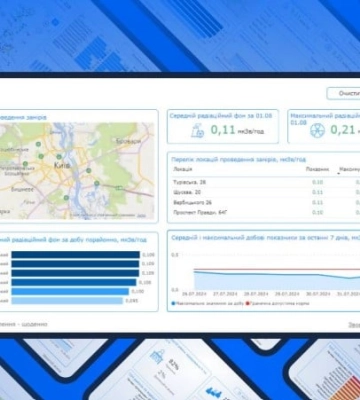The width and height of the screenshot is (360, 400).
Task: Click the red legend dot for Гранична допустима норма
Action: (248, 304)
